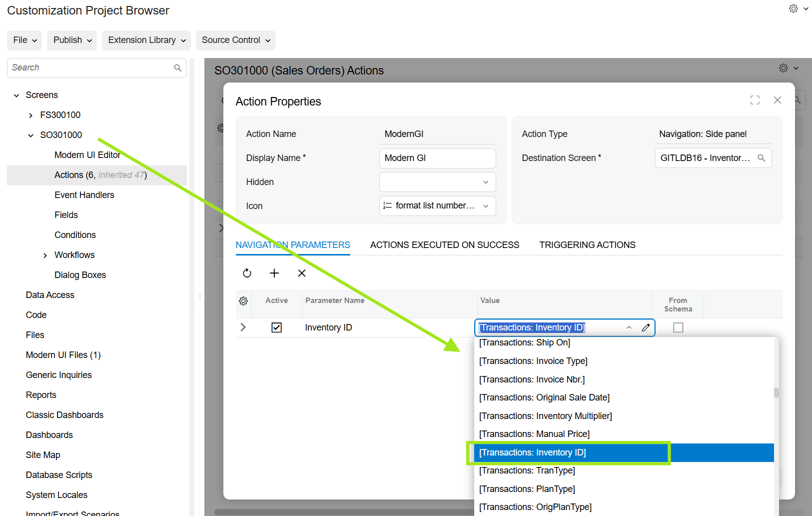Click the Destination Screen lookup magnifier
Screen dimensions: 812x516
point(761,158)
